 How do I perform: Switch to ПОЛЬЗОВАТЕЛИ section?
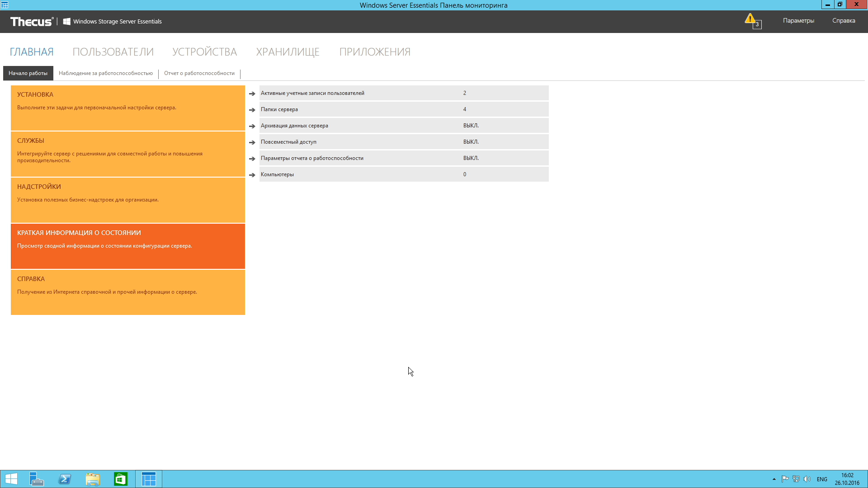click(x=113, y=52)
